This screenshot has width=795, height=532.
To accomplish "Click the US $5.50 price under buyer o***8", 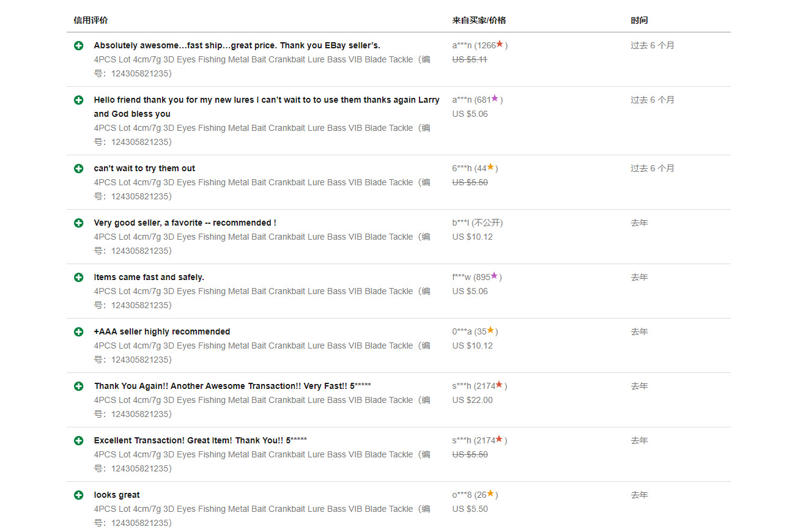I will (x=470, y=509).
